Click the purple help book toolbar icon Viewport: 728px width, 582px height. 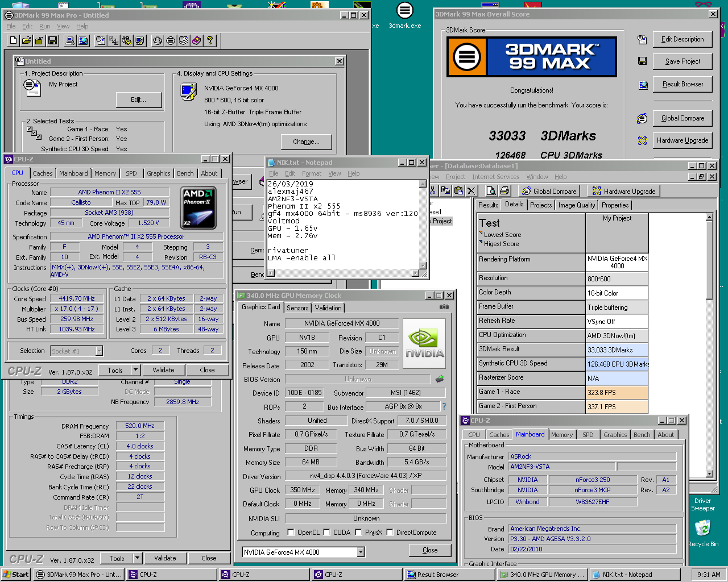pos(196,40)
